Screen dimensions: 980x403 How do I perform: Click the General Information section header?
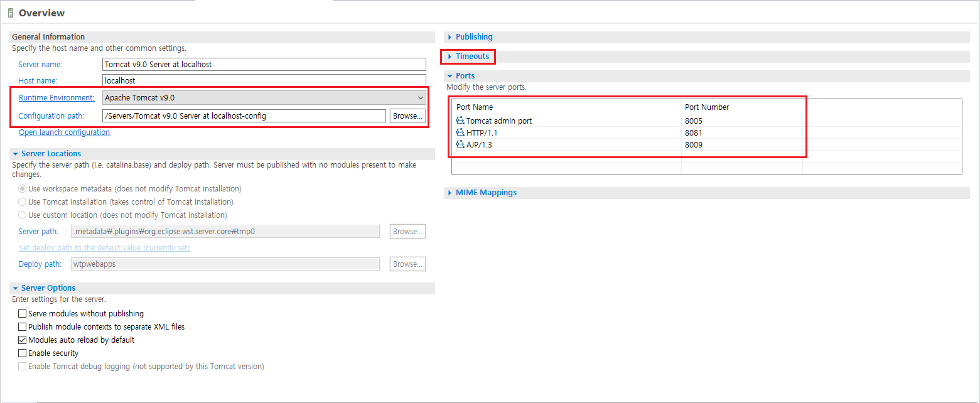tap(48, 37)
